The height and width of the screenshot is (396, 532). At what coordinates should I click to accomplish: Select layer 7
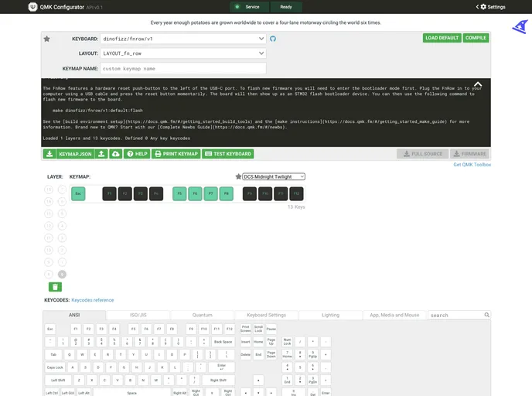click(x=62, y=189)
